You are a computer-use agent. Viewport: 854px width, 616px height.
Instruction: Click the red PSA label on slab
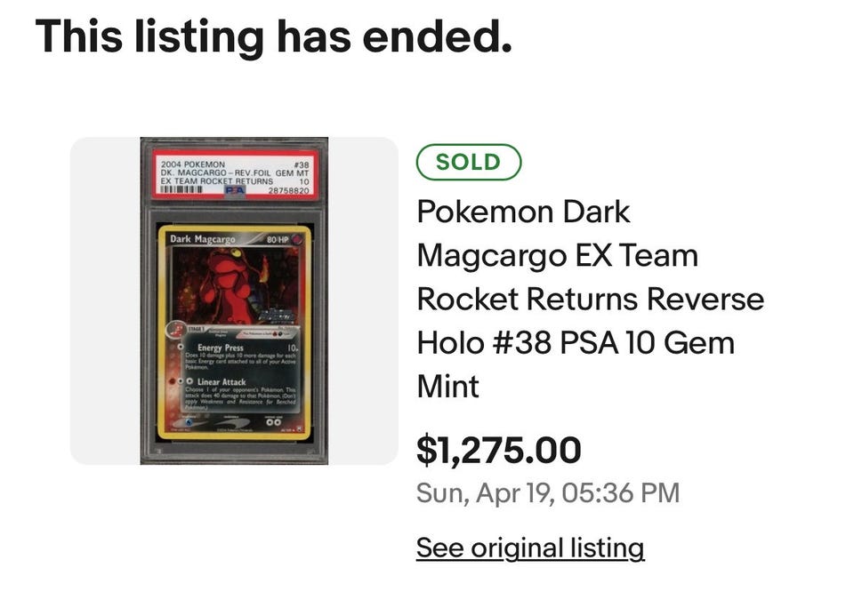[x=234, y=175]
